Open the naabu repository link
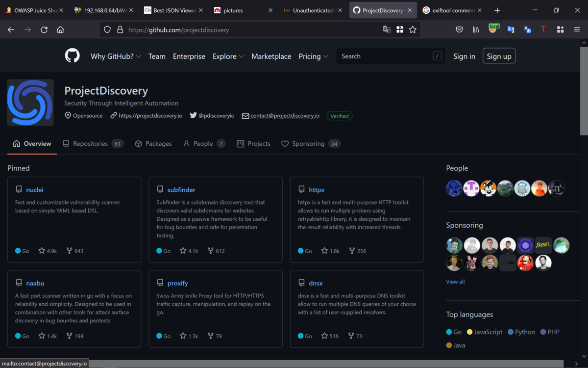Screen dimensions: 588x368 pyautogui.click(x=35, y=283)
